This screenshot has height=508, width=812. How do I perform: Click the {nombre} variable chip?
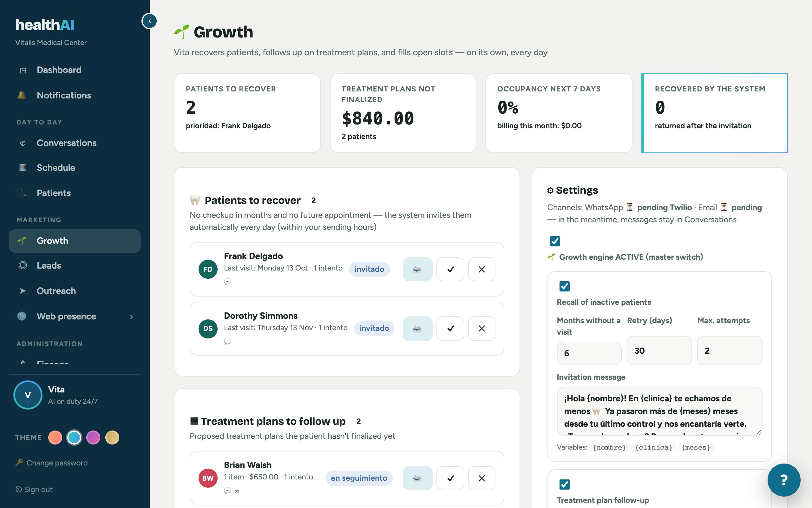(x=609, y=448)
